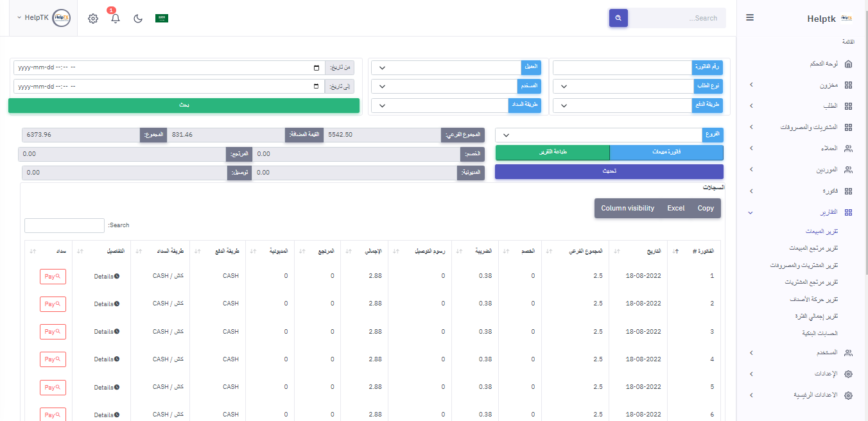The image size is (868, 421).
Task: Open the settings gear icon in top bar
Action: [93, 19]
